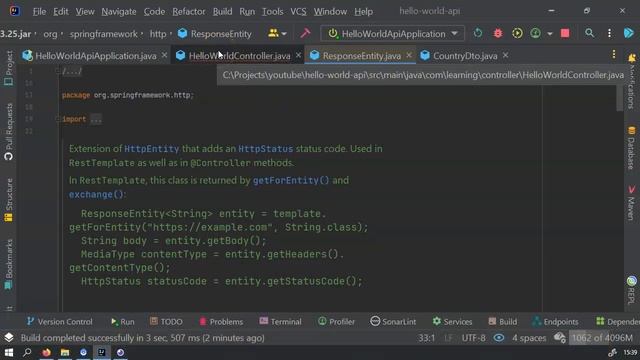Open the SonarLint tool window
This screenshot has width=640, height=360.
point(393,322)
